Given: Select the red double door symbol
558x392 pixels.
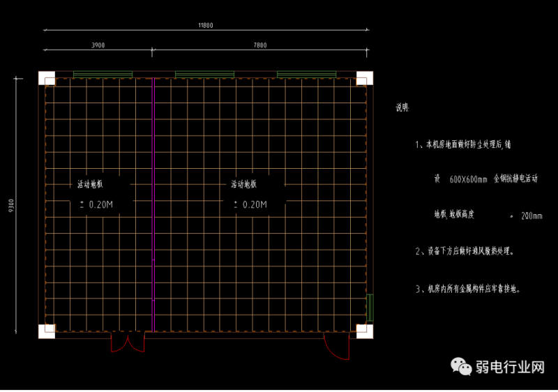Looking at the screenshot, I should pos(128,343).
